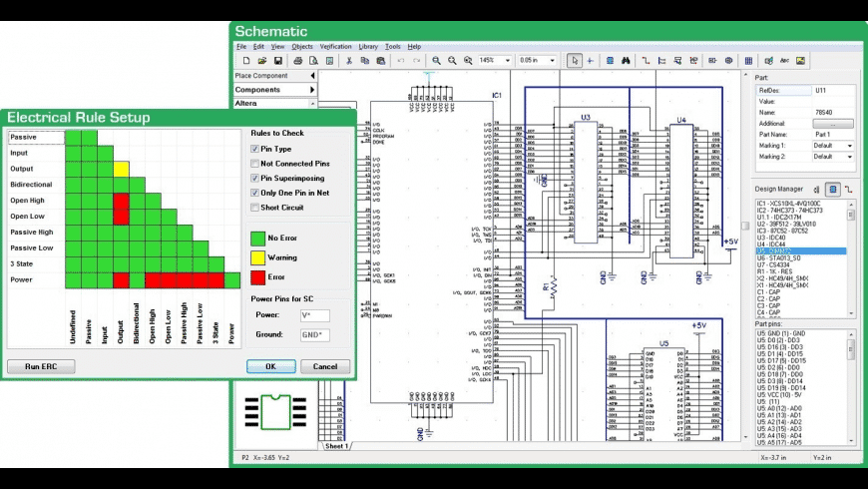Select the default arrow pointer tool
The width and height of the screenshot is (868, 489).
point(575,60)
